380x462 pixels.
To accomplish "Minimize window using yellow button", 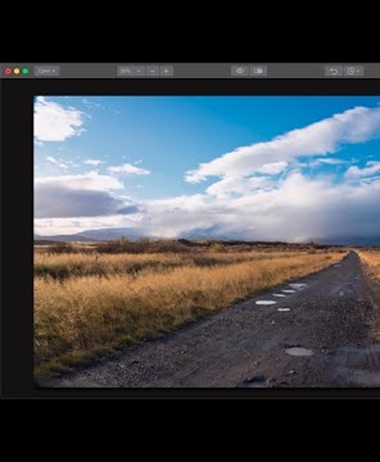I will [17, 71].
